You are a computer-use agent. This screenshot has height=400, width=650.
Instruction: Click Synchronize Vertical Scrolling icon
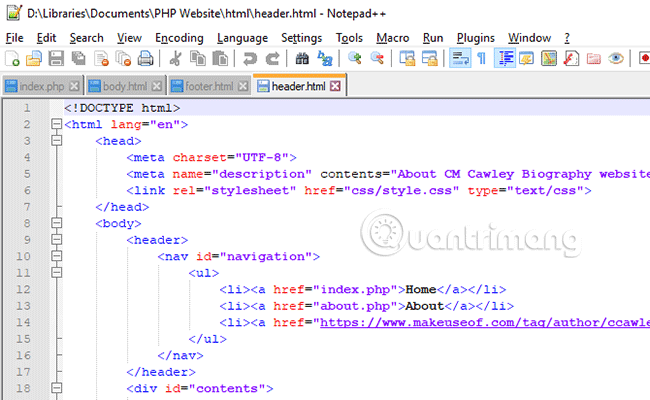pos(407,58)
